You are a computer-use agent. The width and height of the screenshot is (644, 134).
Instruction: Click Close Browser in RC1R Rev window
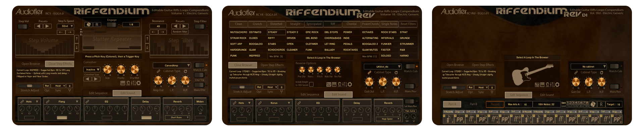[x=243, y=65]
